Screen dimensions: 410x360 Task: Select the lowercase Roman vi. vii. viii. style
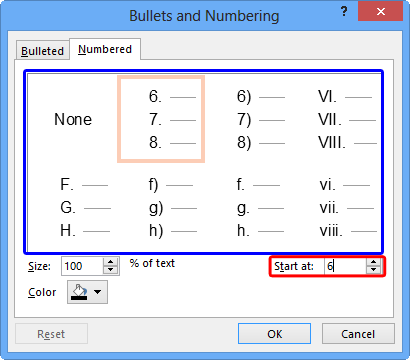(347, 208)
